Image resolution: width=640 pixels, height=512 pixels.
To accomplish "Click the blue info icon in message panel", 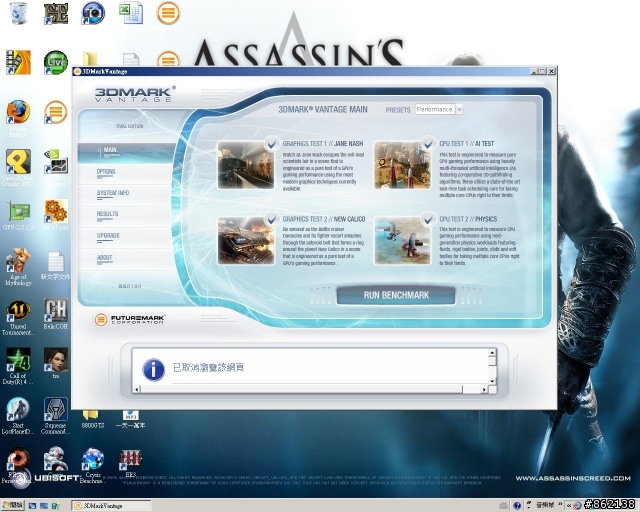I will pyautogui.click(x=153, y=369).
